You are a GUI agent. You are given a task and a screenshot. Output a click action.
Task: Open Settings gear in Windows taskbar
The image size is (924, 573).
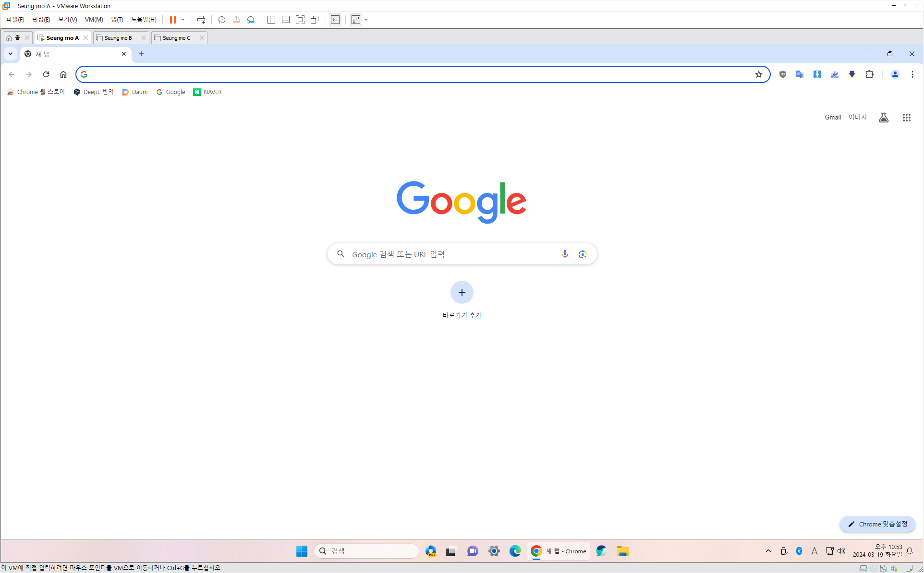pyautogui.click(x=494, y=551)
